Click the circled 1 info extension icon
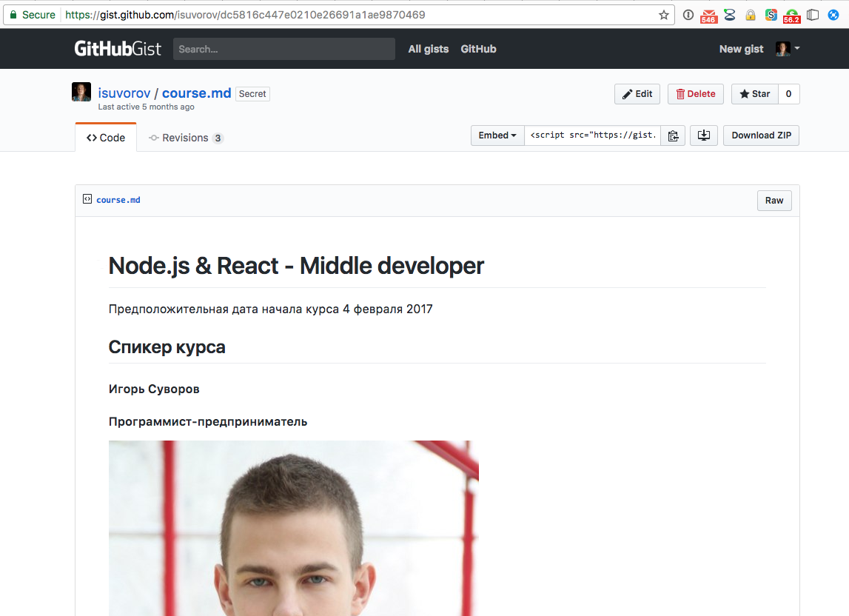The image size is (849, 616). pos(688,15)
